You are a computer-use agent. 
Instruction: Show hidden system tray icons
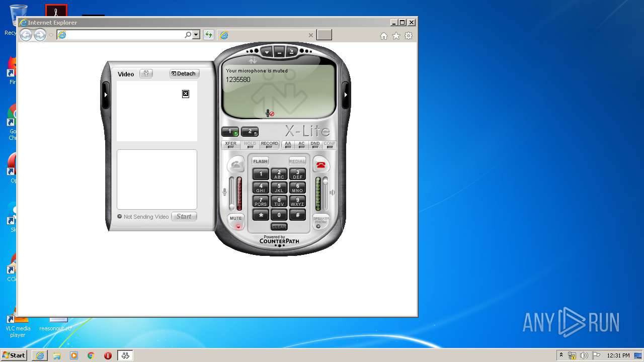coord(561,355)
